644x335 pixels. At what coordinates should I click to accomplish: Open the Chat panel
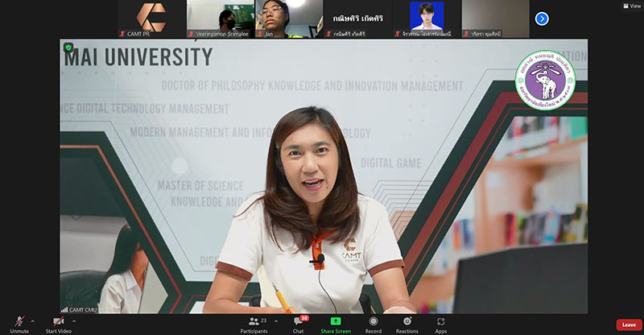tap(298, 325)
